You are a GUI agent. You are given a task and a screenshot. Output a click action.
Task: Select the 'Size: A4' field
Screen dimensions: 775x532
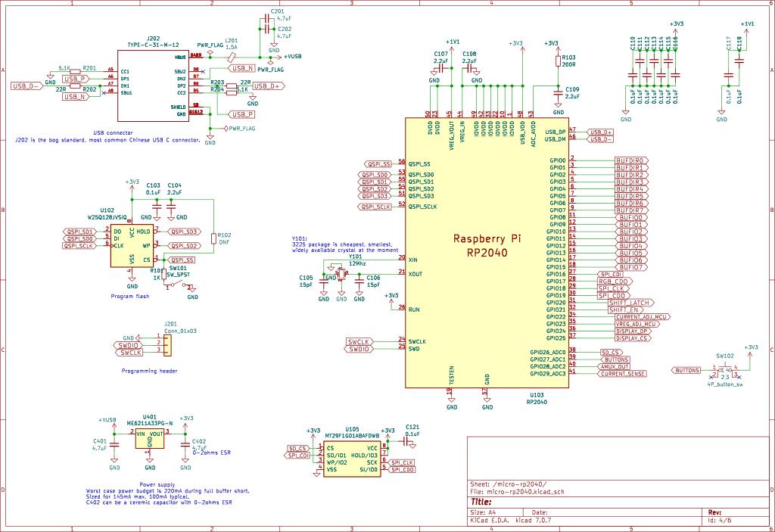point(484,513)
